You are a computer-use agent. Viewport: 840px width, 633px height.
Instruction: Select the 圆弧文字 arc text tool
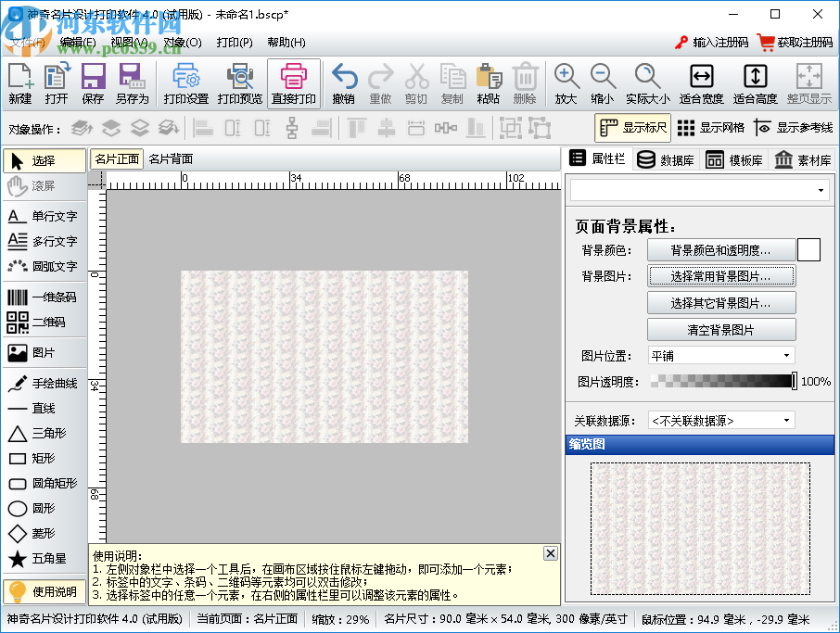[x=44, y=266]
